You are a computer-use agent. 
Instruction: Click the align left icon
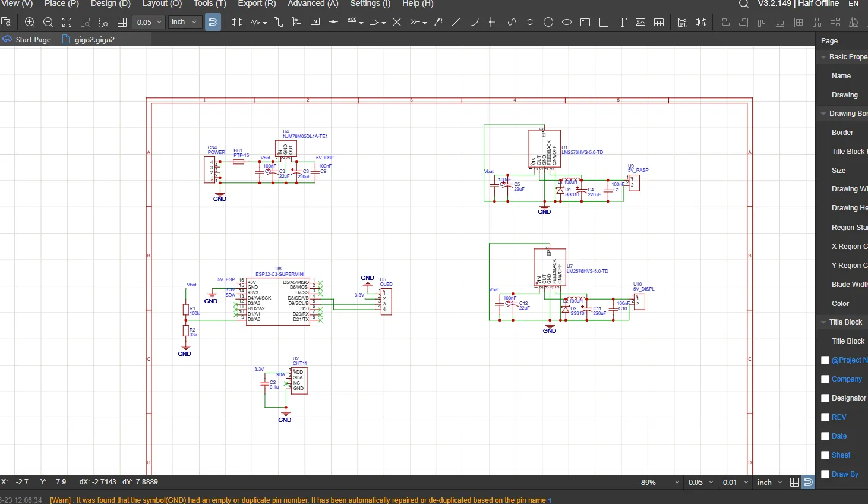pos(725,22)
